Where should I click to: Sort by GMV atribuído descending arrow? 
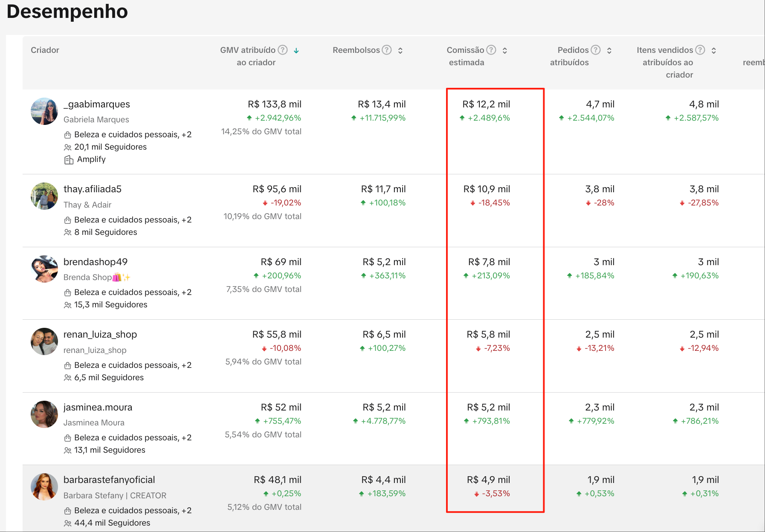tap(296, 51)
